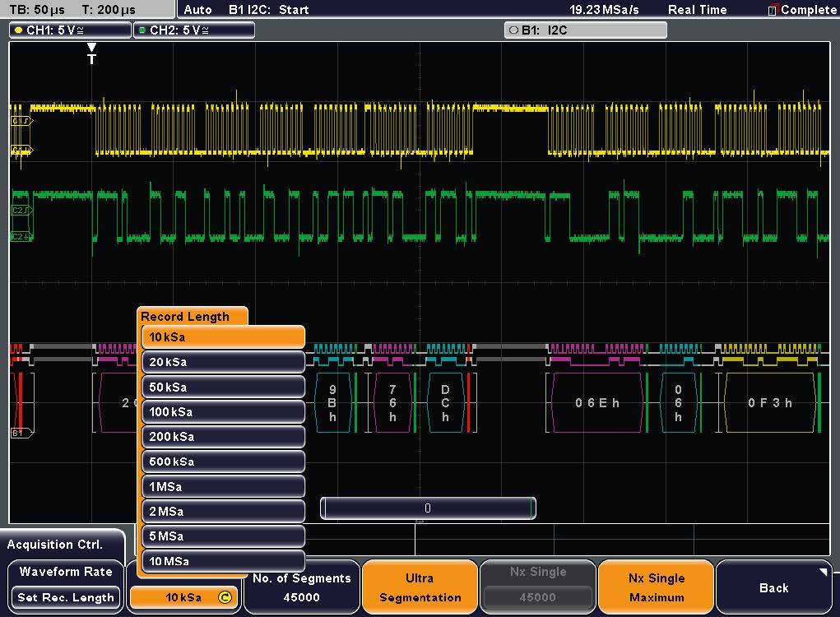
Task: Select the 10 kSa record length option
Action: coord(224,337)
